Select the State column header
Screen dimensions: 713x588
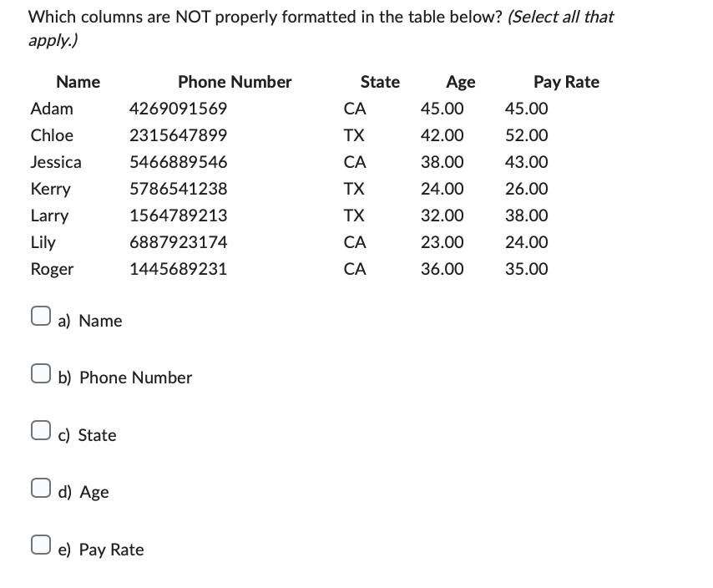tap(380, 82)
